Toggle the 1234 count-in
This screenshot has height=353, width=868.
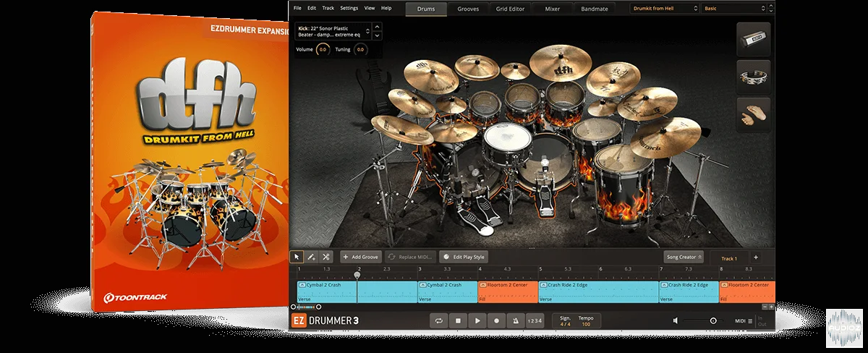[534, 320]
